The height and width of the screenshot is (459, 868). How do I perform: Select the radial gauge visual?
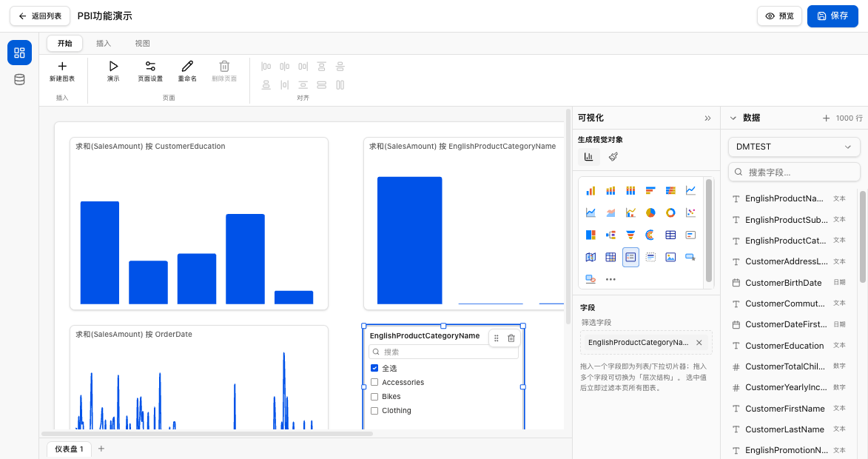click(x=650, y=235)
